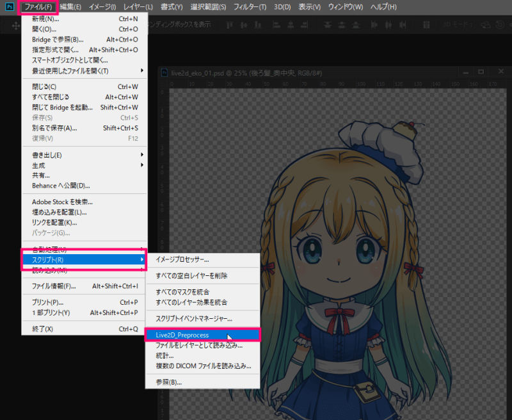
Task: Open the ウィンドウ(W) menu
Action: tap(346, 7)
